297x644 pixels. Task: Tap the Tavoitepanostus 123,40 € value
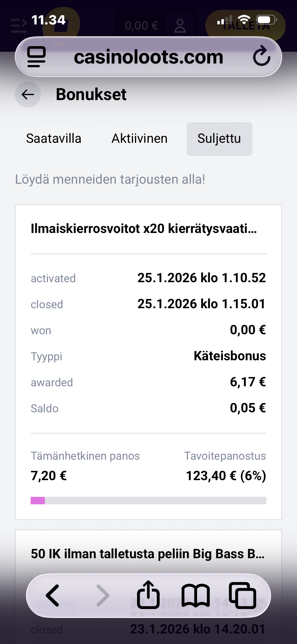(x=226, y=476)
